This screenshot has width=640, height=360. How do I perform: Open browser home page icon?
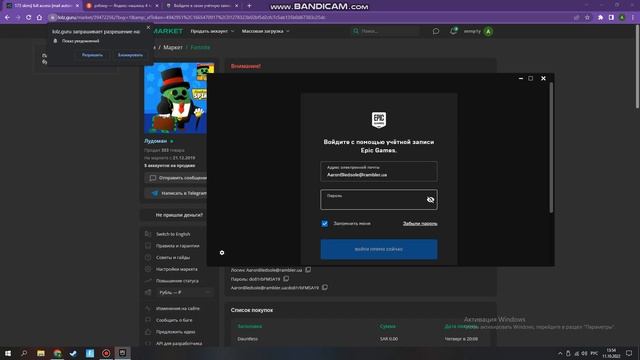(39, 18)
